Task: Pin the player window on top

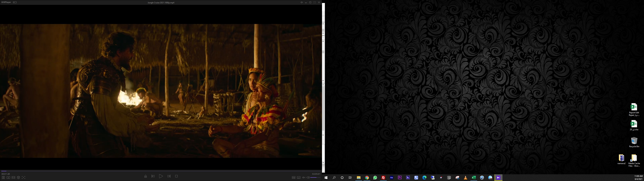Action: pyautogui.click(x=302, y=3)
